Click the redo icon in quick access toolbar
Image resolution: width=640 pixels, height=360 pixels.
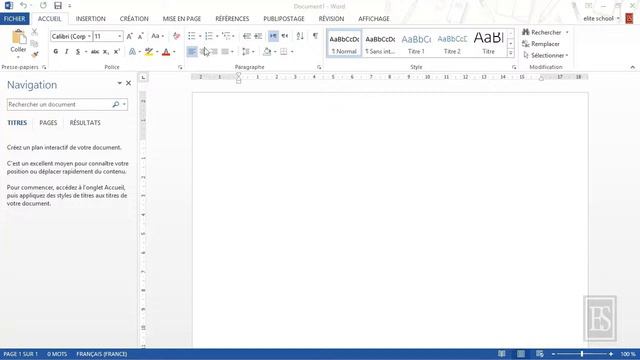pos(43,6)
